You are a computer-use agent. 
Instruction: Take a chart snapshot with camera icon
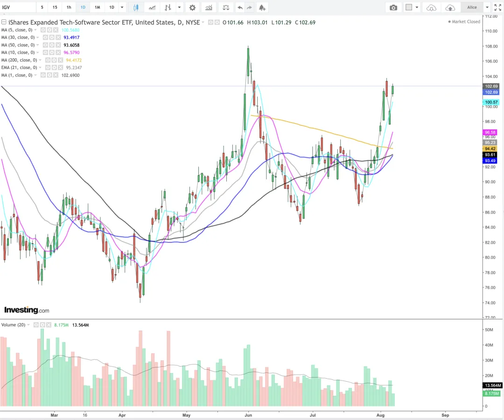(393, 7)
